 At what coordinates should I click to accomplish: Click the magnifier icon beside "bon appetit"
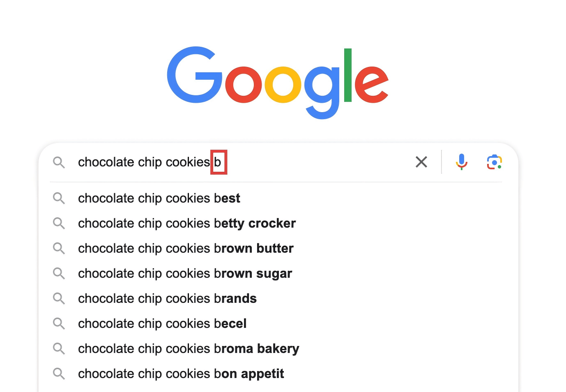[x=59, y=374]
